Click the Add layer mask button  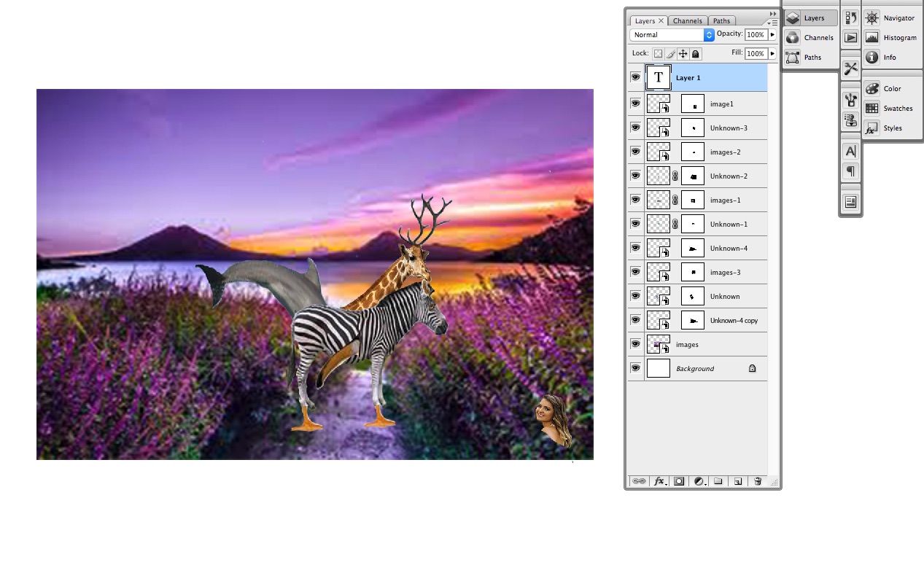[x=678, y=481]
